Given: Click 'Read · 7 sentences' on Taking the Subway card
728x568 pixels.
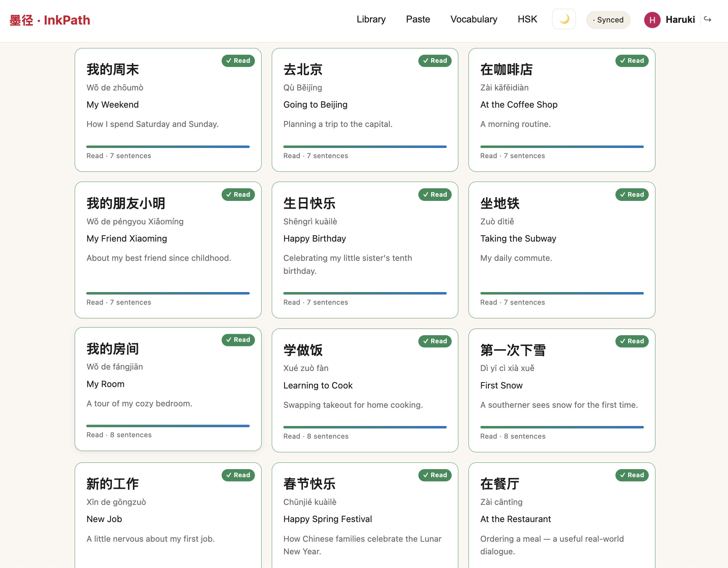Looking at the screenshot, I should coord(513,302).
